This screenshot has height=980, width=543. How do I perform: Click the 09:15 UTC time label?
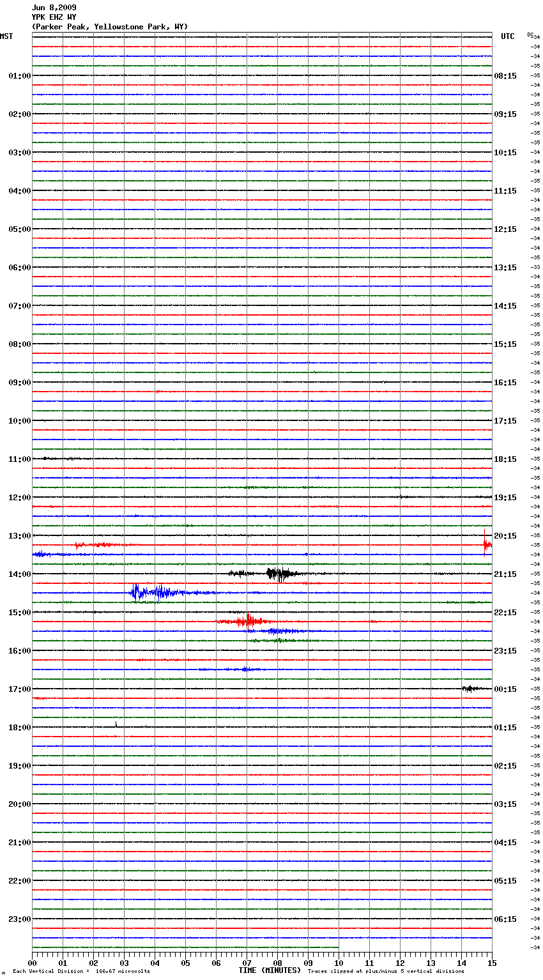click(x=505, y=114)
